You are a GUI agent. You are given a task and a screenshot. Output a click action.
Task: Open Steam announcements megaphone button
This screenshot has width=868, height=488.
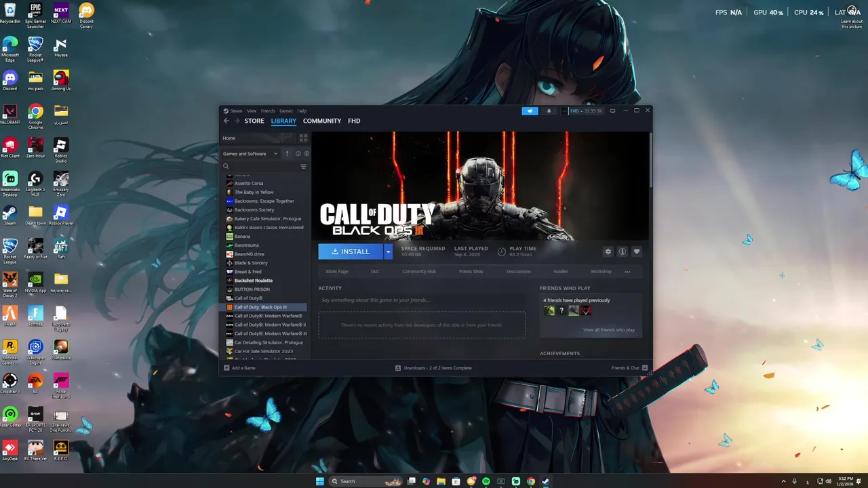530,111
